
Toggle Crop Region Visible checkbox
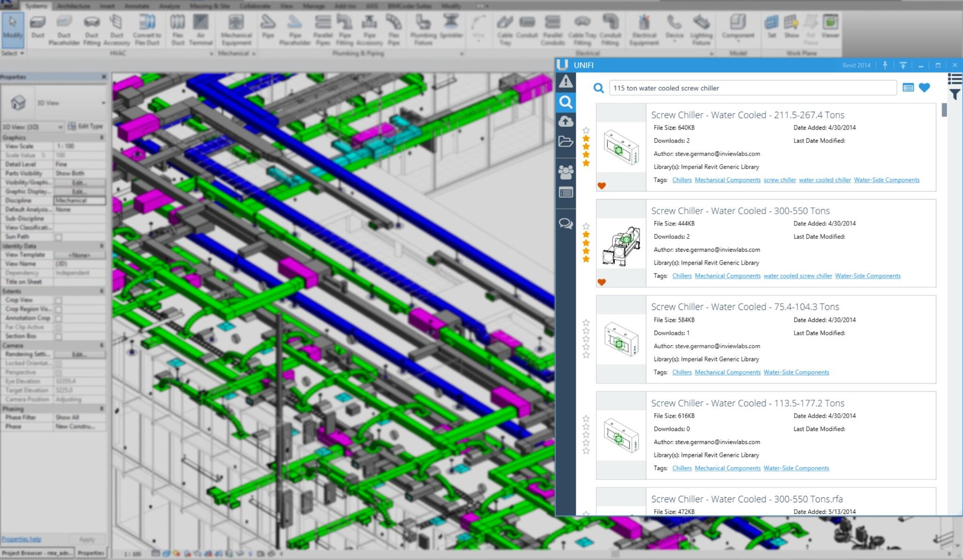[58, 309]
